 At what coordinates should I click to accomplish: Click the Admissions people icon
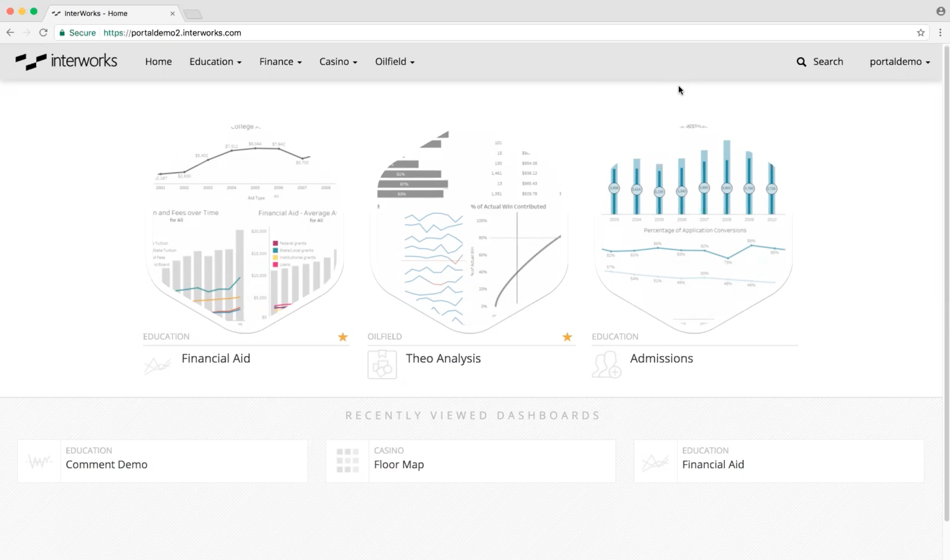(606, 364)
